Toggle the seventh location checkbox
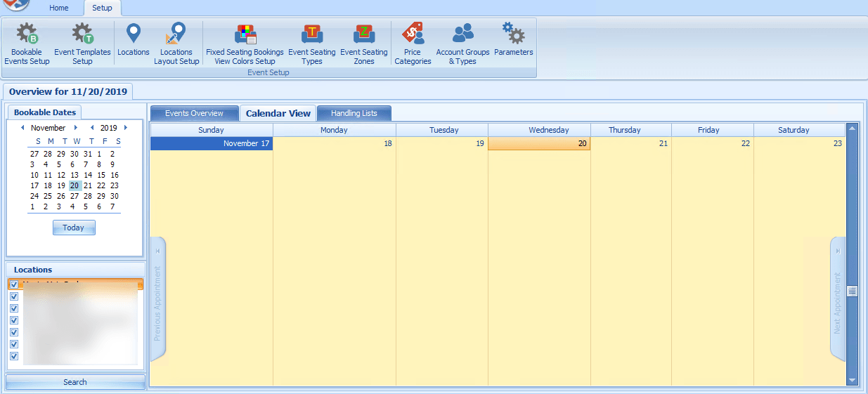 click(14, 356)
